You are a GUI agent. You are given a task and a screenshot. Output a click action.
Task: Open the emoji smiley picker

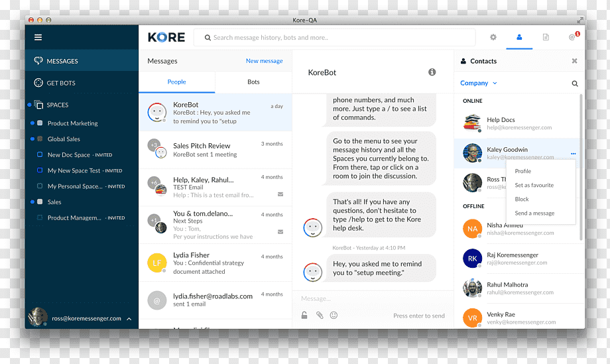(x=334, y=316)
